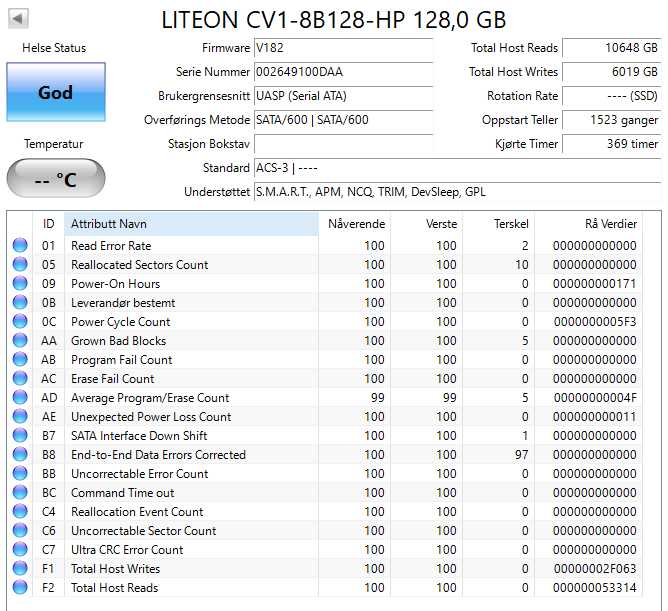Select the Power-On Hours attribute name
Viewport: 668px width, 611px height.
coord(115,284)
